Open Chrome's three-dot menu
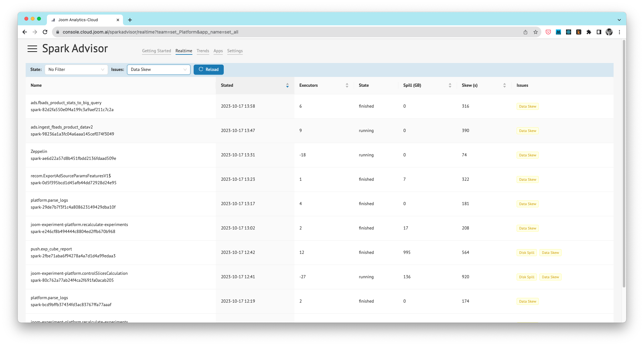This screenshot has width=644, height=346. point(620,32)
